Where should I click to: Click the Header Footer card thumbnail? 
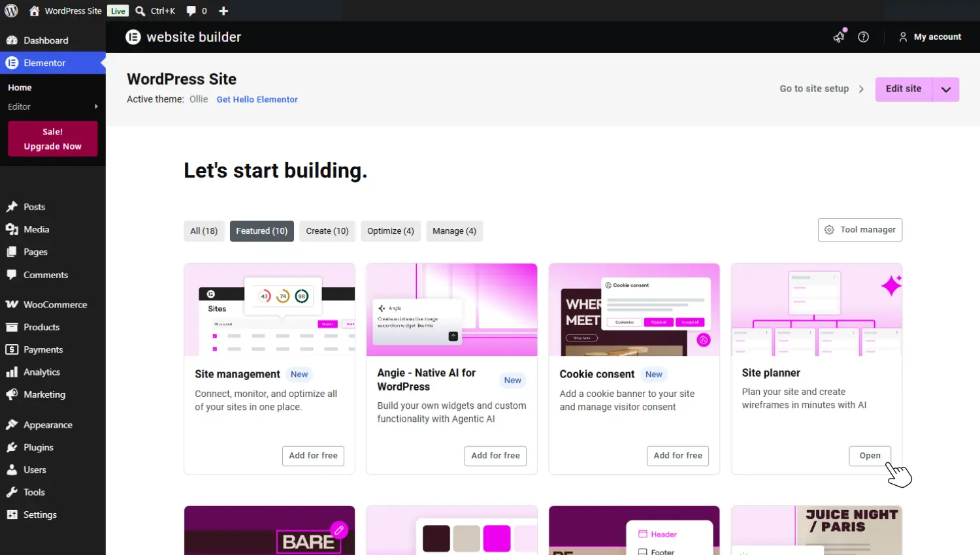pos(634,530)
